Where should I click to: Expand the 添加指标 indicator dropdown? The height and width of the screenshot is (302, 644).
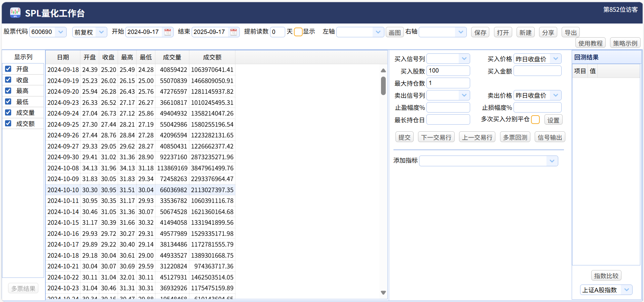pos(552,161)
